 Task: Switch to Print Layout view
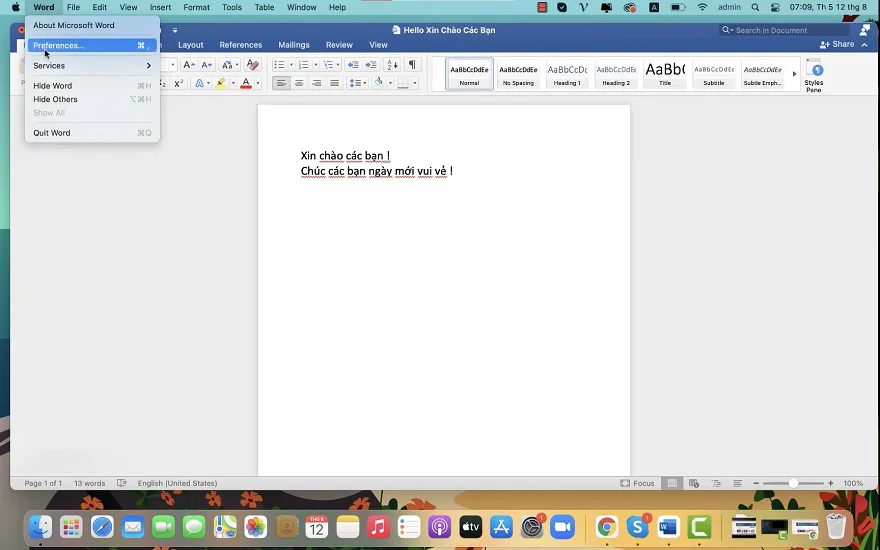point(672,483)
